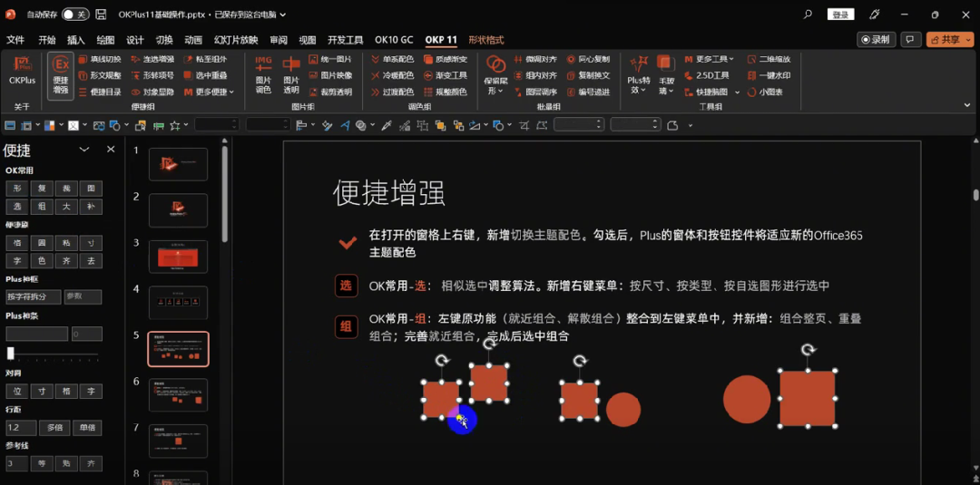Open the 渐变工具 tool
The height and width of the screenshot is (485, 980).
click(x=446, y=75)
